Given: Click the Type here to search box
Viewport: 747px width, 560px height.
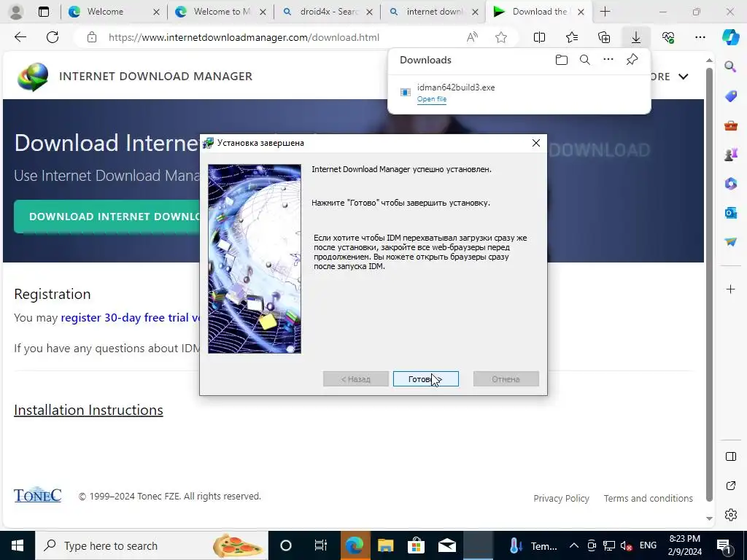Looking at the screenshot, I should coord(152,545).
